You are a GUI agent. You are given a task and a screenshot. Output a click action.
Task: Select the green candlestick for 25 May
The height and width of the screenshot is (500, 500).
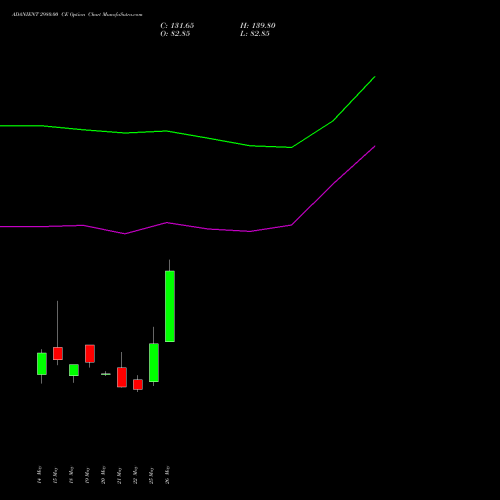[x=154, y=362]
